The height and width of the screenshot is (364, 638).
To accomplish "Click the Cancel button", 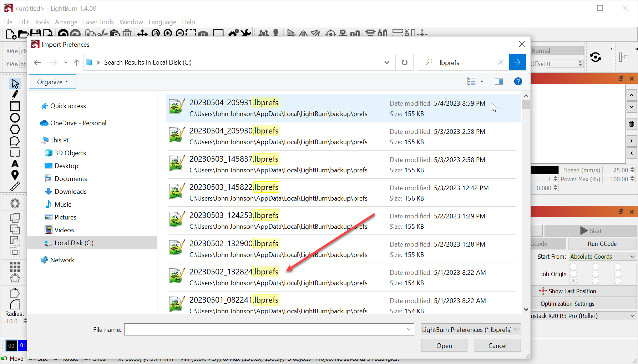I will click(x=497, y=345).
